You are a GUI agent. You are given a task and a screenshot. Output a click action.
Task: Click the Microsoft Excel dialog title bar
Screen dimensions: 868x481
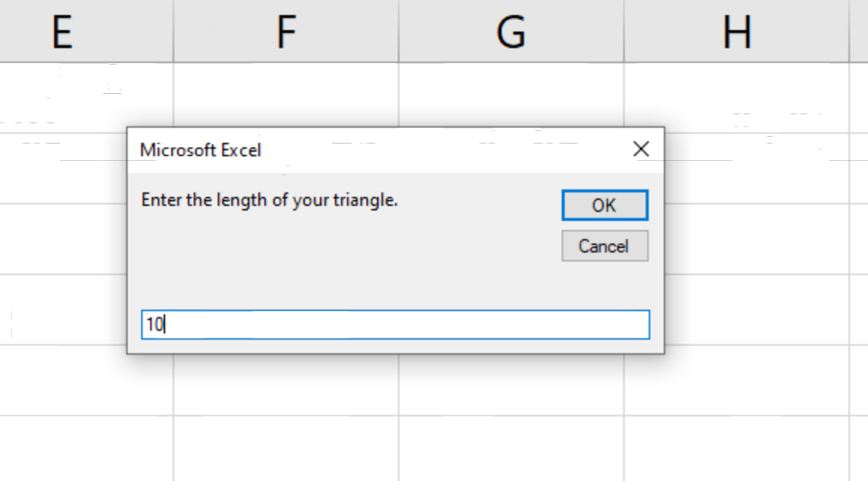(x=338, y=149)
